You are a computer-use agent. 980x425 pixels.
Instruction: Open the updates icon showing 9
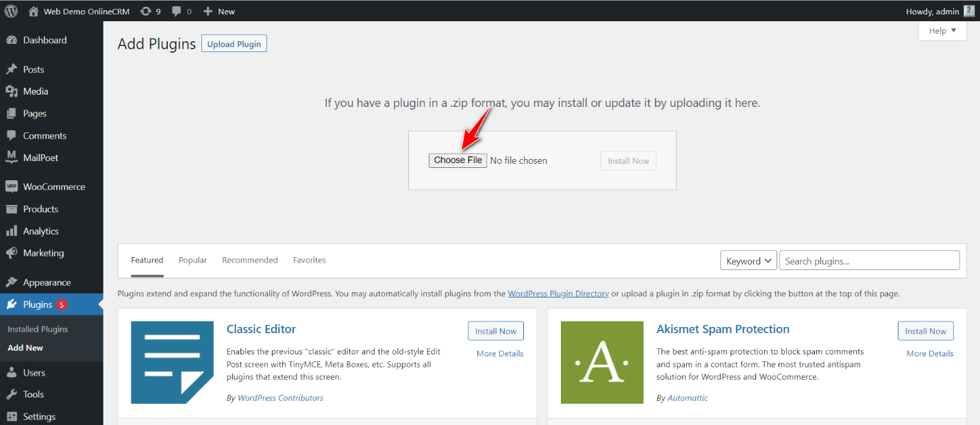pyautogui.click(x=146, y=11)
